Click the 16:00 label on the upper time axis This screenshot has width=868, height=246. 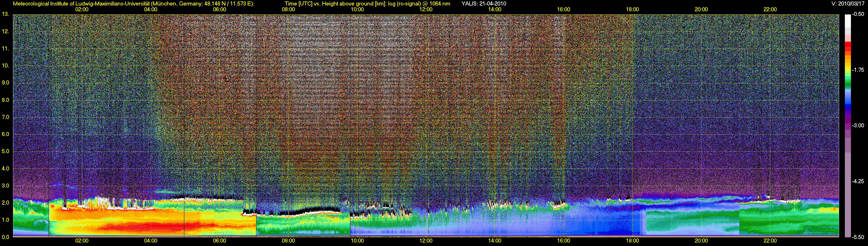tap(564, 10)
